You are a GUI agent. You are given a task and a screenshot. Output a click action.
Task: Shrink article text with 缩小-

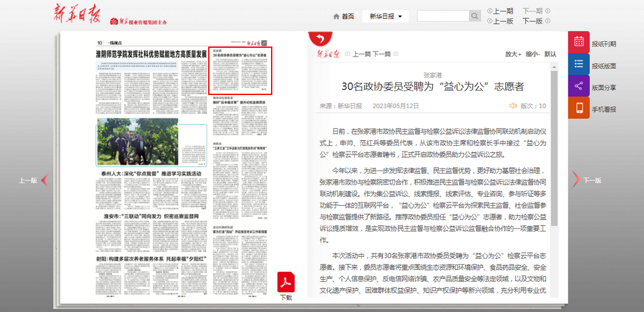[533, 54]
